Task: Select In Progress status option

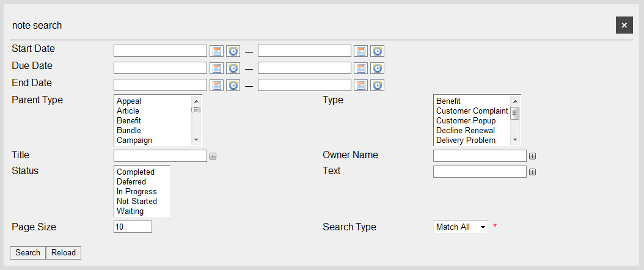Action: pyautogui.click(x=137, y=192)
